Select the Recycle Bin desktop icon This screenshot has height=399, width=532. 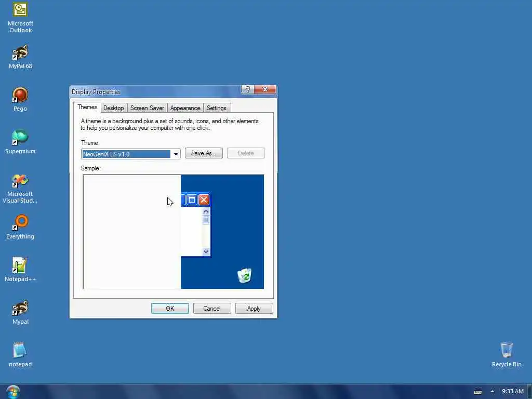pos(507,354)
